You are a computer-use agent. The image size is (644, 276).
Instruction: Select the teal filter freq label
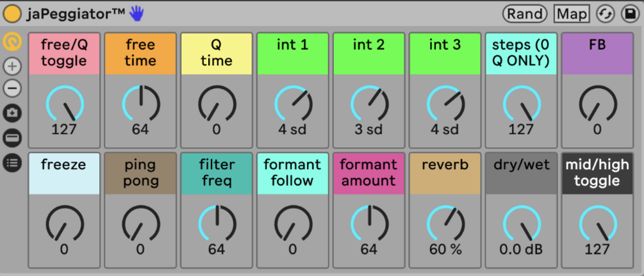tap(217, 174)
